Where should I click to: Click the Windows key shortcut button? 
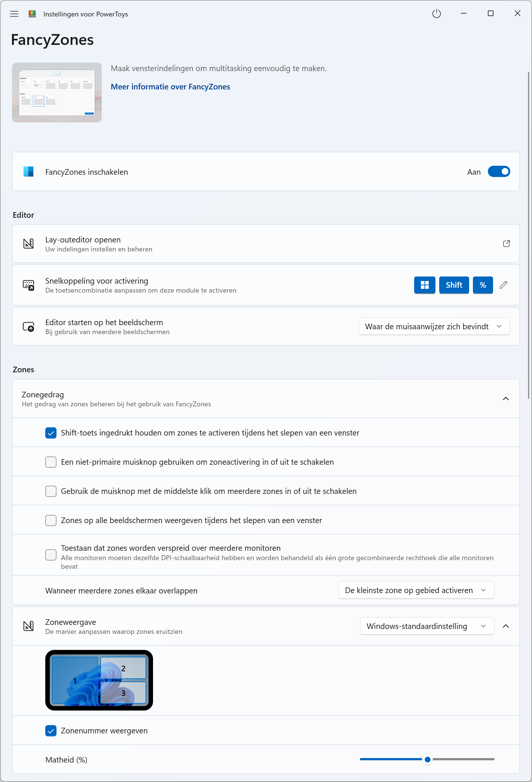[x=425, y=285]
